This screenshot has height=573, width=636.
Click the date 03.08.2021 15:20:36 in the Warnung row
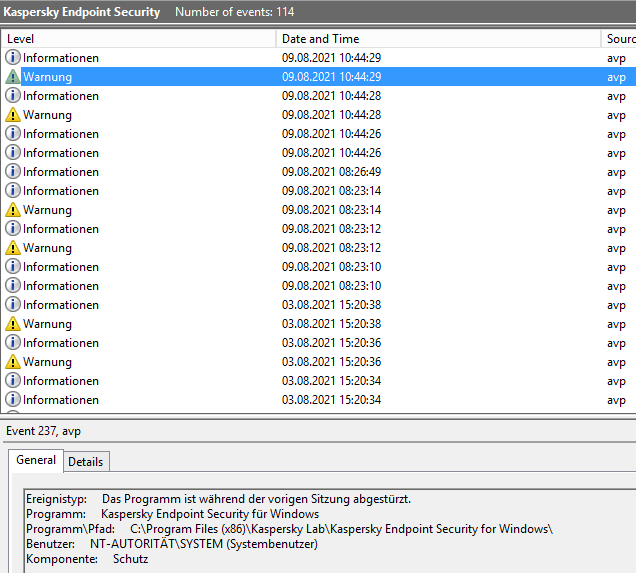(x=331, y=362)
